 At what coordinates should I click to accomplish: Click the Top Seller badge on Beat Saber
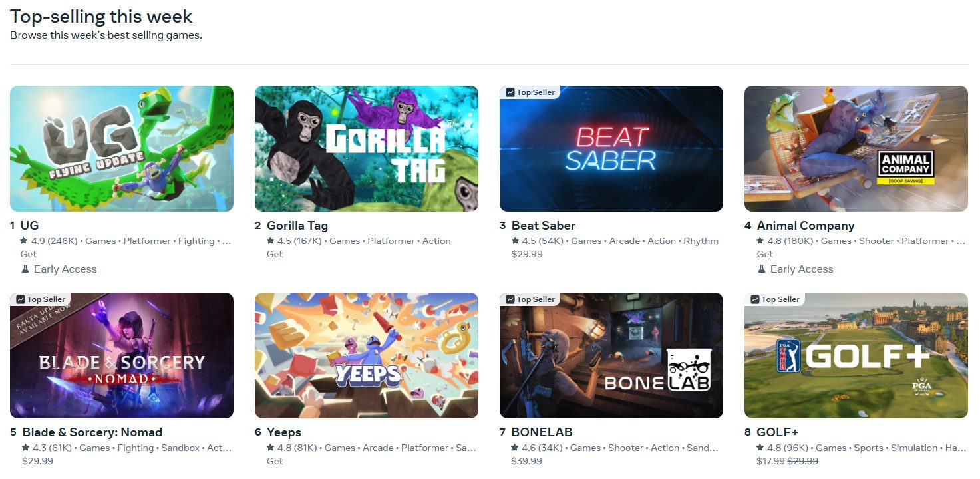[x=530, y=92]
